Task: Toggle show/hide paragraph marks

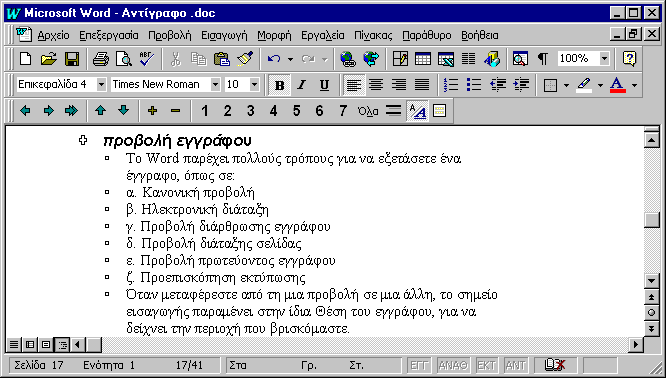Action: point(543,59)
